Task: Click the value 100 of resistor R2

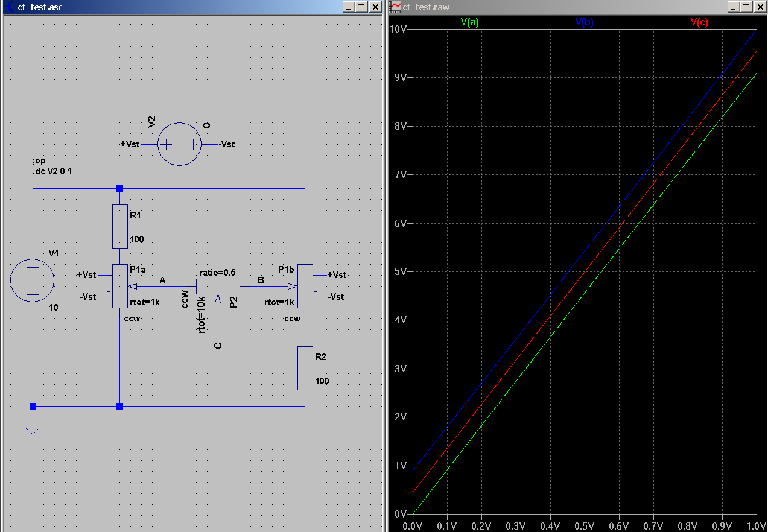Action: [x=322, y=381]
